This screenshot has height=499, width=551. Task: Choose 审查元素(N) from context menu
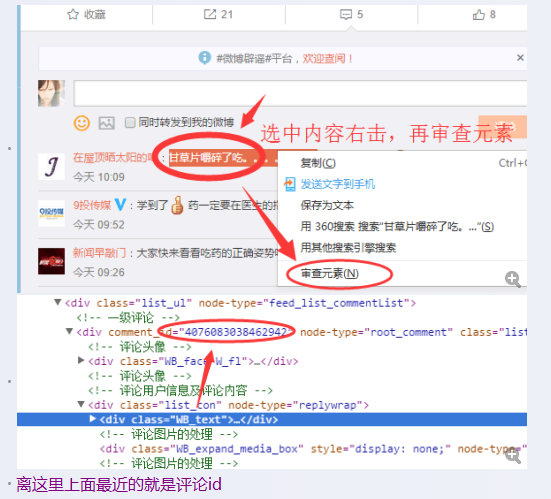[330, 273]
